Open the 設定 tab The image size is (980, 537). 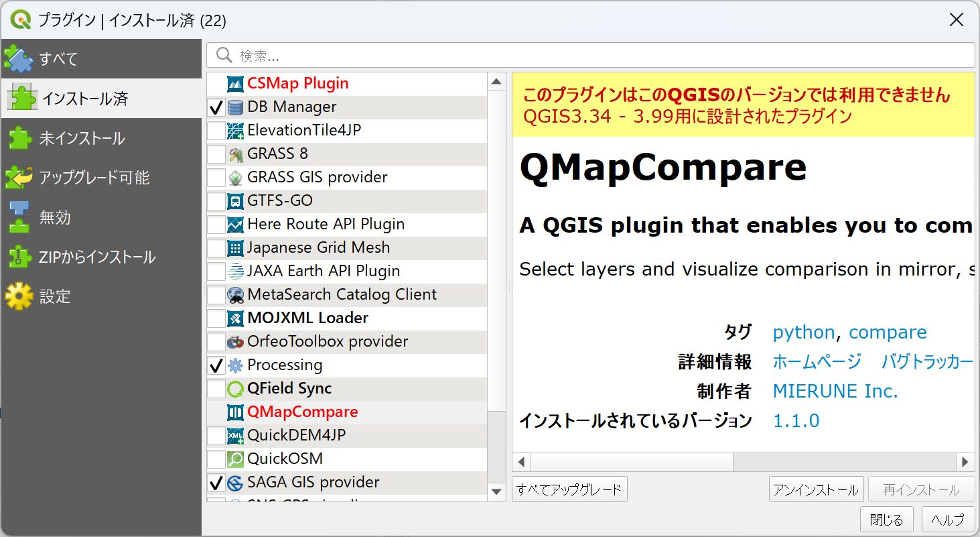[x=100, y=296]
